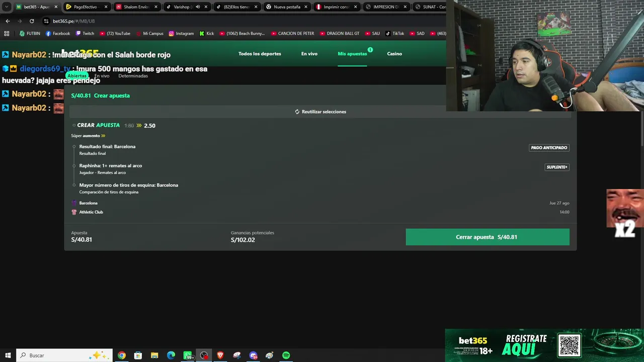
Task: Launch Microsoft Store from the taskbar
Action: pos(138,355)
